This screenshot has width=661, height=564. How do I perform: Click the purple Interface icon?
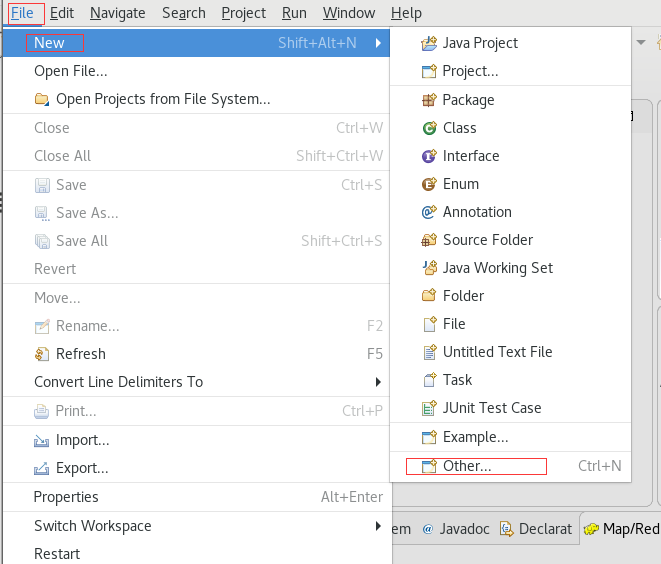429,156
